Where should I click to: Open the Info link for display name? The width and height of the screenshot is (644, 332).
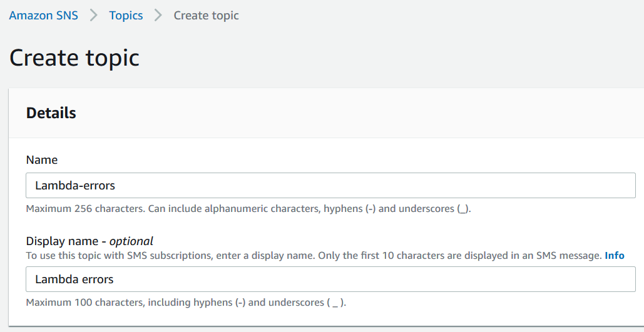point(615,255)
